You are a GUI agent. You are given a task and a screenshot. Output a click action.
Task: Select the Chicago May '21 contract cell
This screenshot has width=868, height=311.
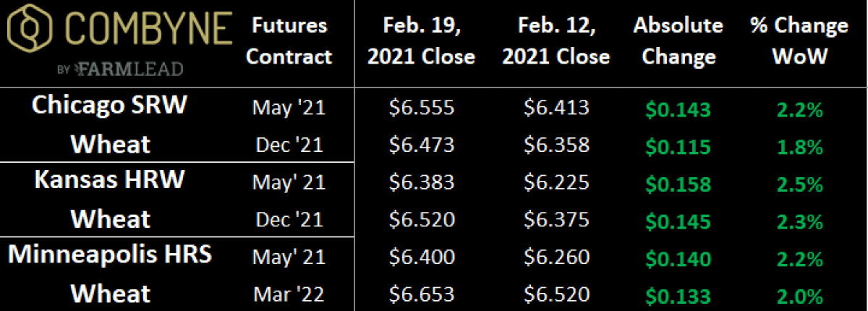point(289,109)
